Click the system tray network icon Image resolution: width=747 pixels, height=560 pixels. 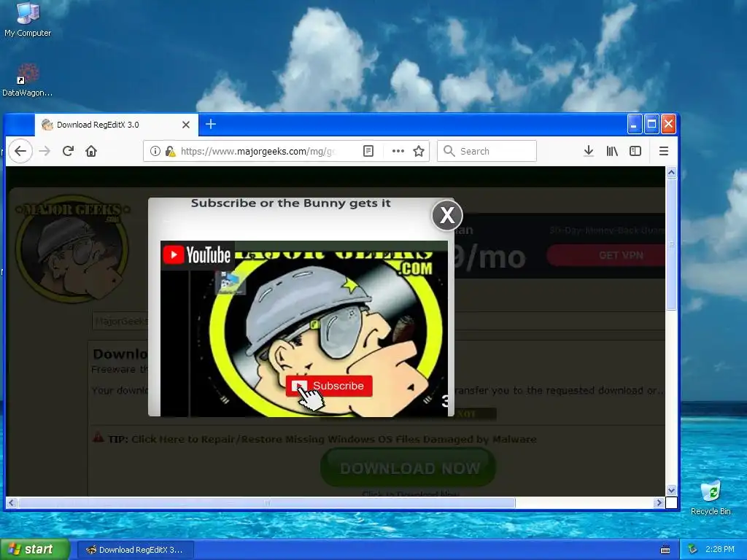point(692,550)
